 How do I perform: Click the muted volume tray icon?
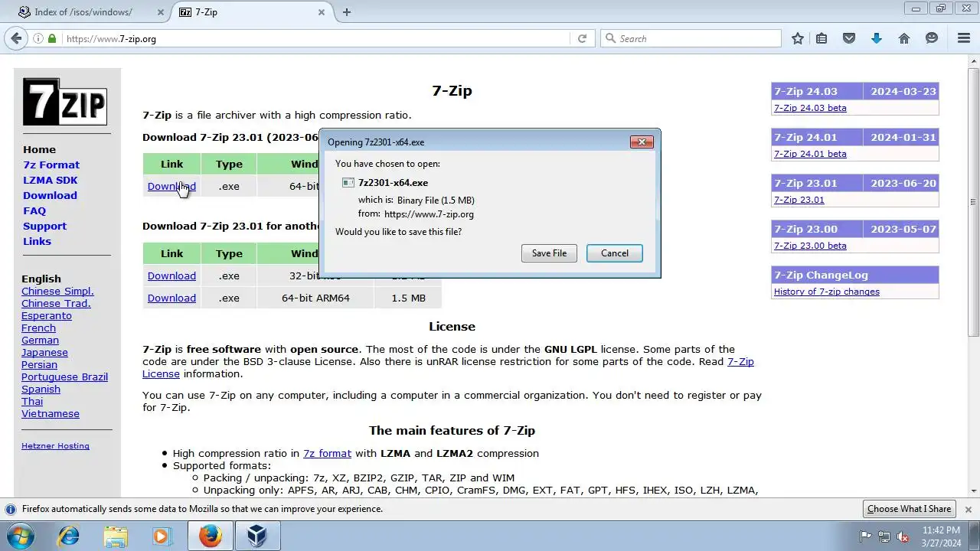tap(903, 536)
